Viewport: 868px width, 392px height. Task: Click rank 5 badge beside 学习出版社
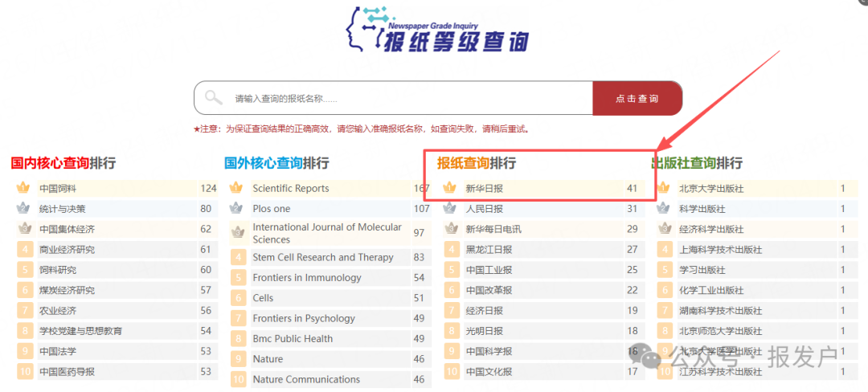[665, 270]
